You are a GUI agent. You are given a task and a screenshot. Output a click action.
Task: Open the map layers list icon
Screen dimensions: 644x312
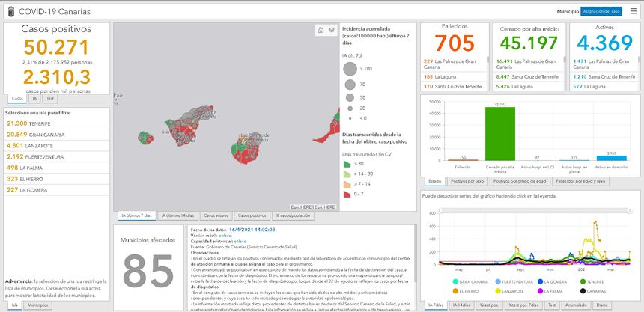(332, 31)
